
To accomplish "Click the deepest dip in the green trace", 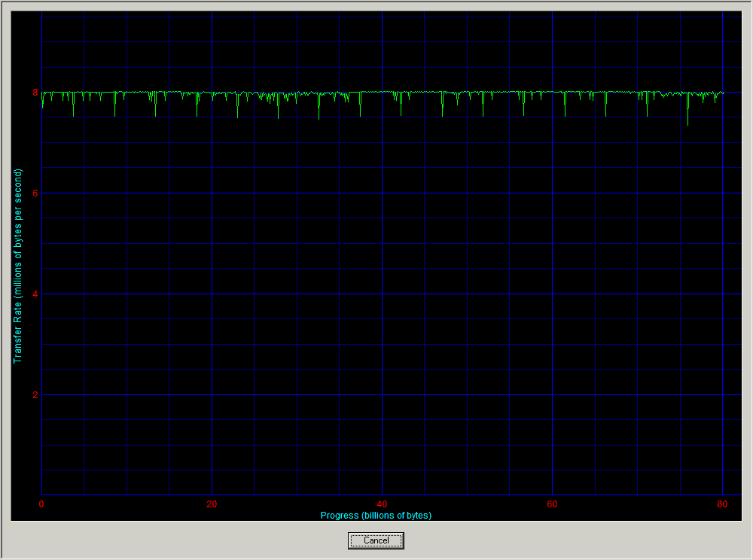I will [687, 123].
